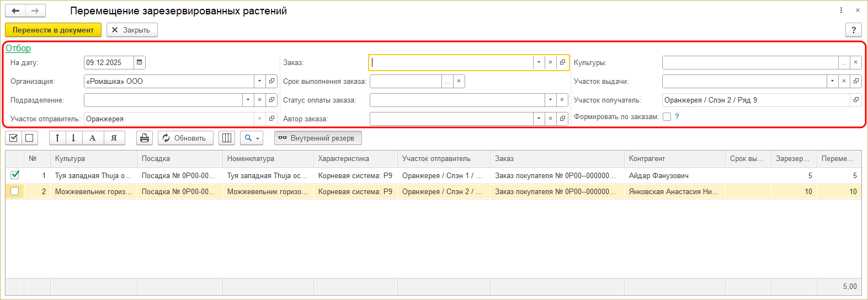Click the uncheck all rows icon

click(29, 138)
